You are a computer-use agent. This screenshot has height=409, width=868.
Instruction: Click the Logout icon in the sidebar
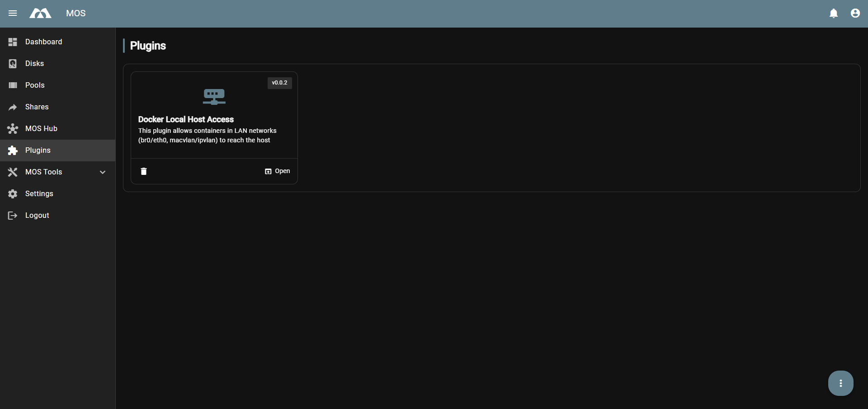[12, 215]
